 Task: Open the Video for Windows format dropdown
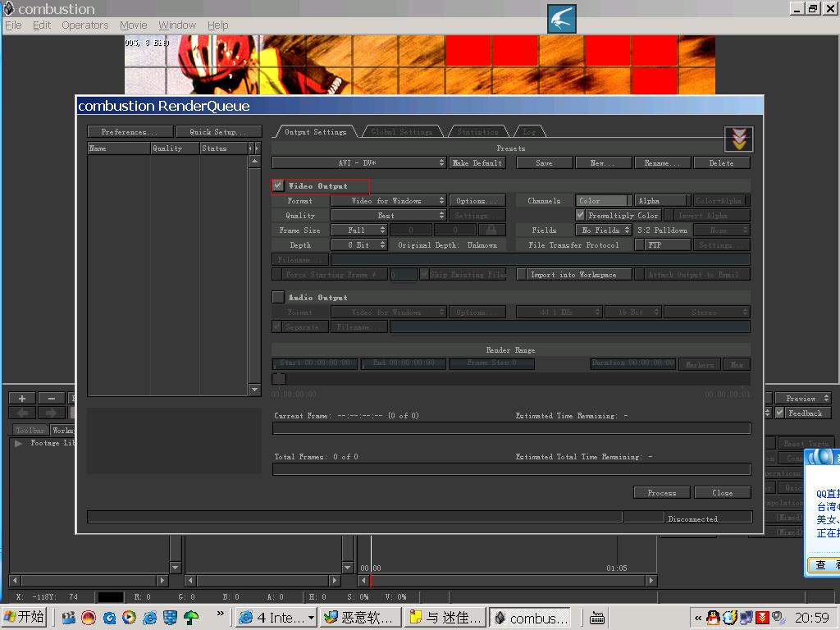pyautogui.click(x=388, y=200)
